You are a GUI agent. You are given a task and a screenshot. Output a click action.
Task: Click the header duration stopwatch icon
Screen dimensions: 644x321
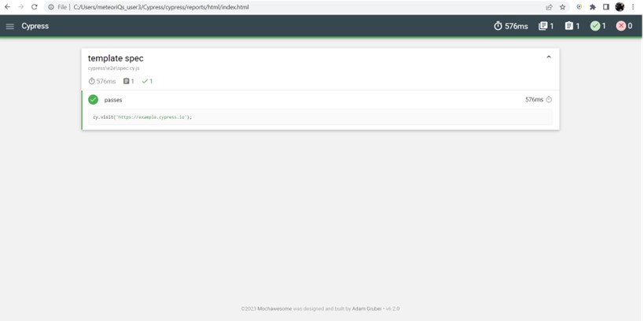[498, 26]
